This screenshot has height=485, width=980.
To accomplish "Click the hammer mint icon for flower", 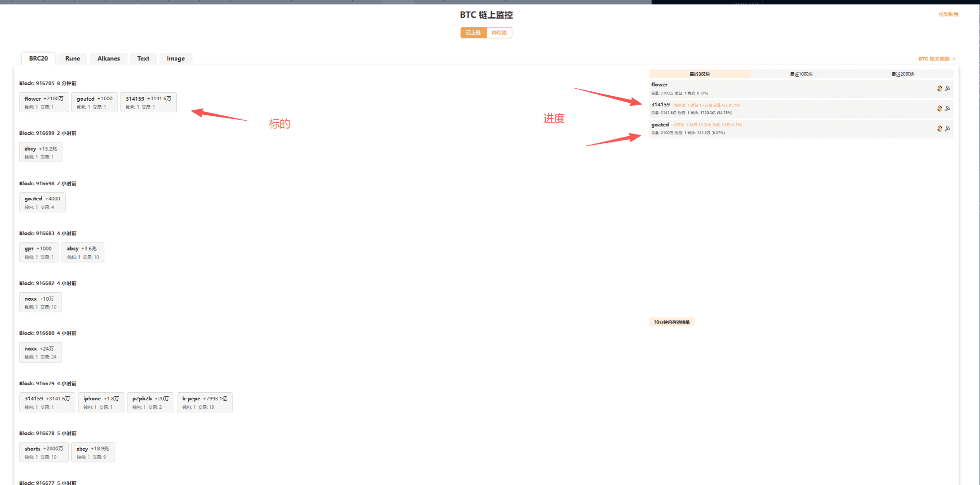I will 947,89.
